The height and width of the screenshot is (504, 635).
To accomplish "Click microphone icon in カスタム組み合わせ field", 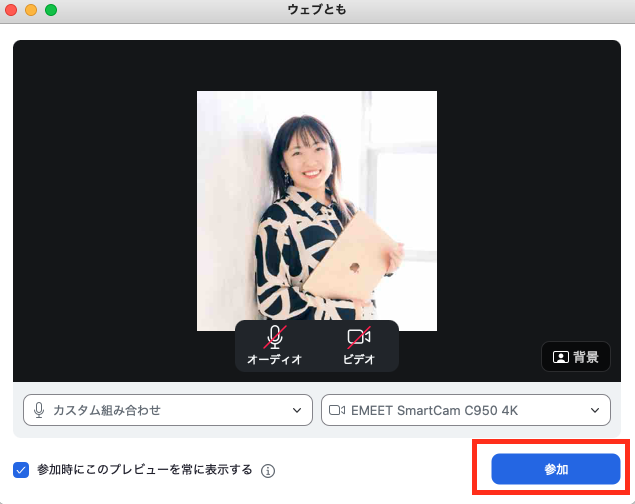I will 39,410.
